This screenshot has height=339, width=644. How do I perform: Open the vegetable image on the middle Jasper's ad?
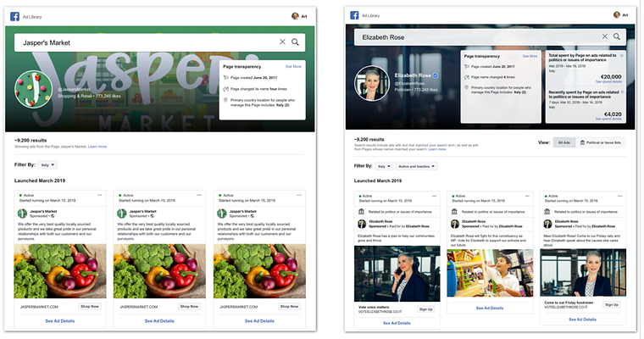coord(159,271)
